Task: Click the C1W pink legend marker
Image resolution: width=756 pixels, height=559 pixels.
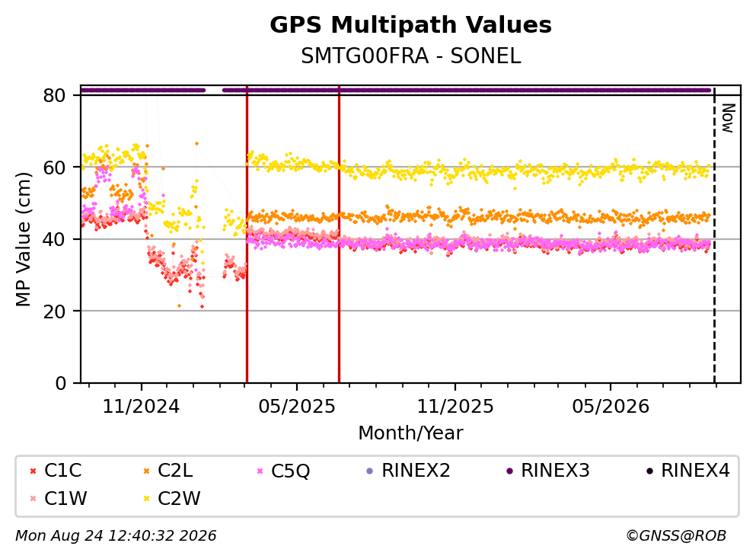Action: 33,498
